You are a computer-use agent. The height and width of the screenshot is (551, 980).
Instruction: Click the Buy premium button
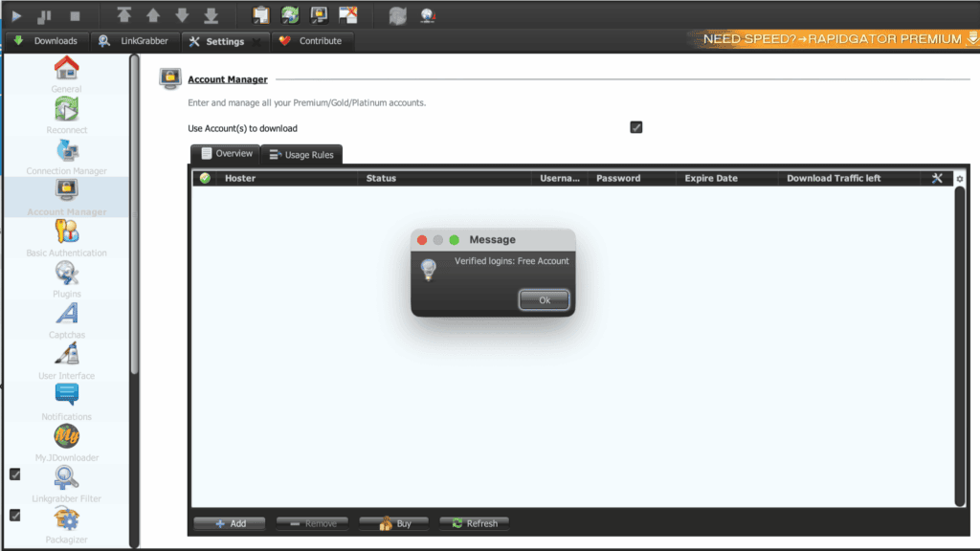pyautogui.click(x=394, y=523)
